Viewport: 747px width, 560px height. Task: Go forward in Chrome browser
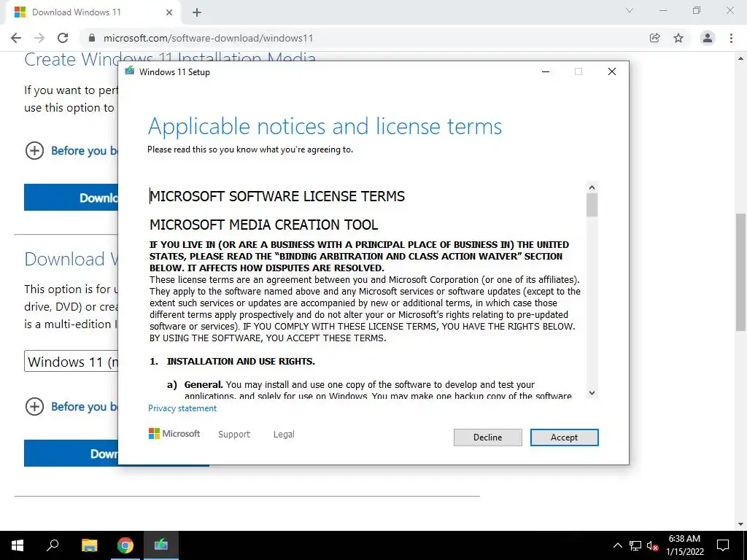(x=39, y=38)
